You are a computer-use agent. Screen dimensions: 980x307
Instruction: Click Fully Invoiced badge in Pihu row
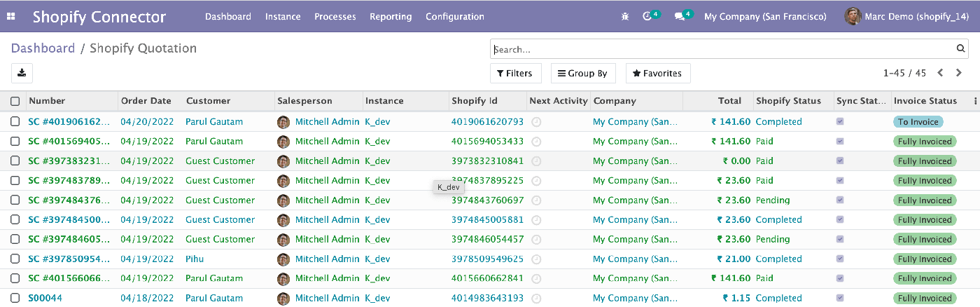pyautogui.click(x=925, y=259)
